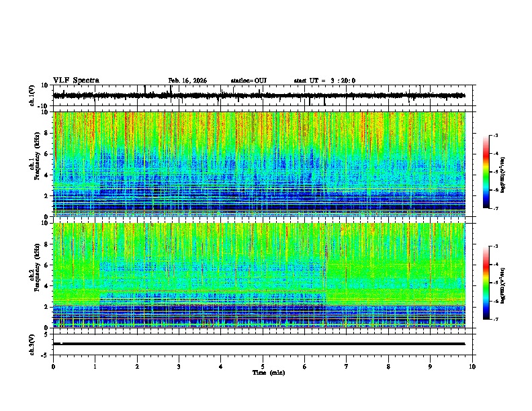Click the "5" tick on ch.3(V) axis

(x=46, y=334)
